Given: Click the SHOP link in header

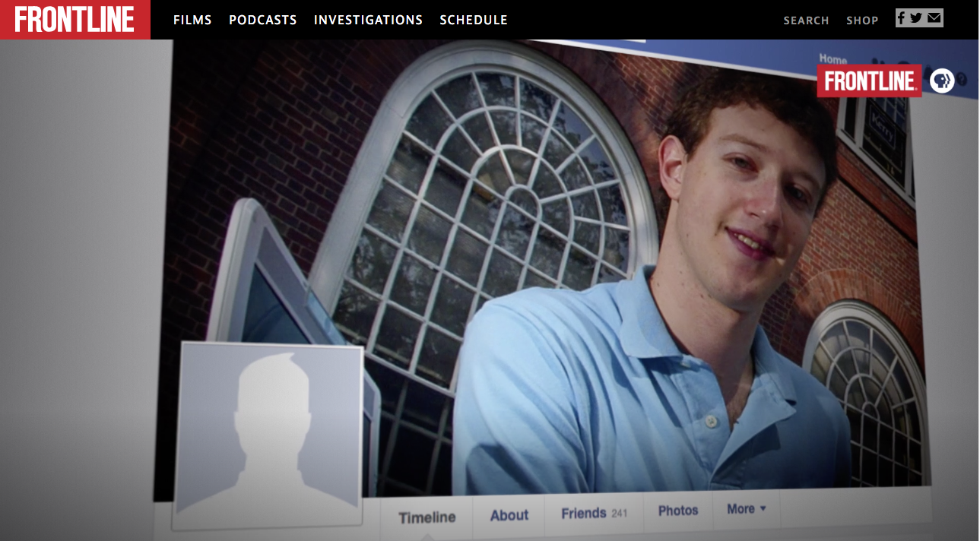Looking at the screenshot, I should (862, 21).
